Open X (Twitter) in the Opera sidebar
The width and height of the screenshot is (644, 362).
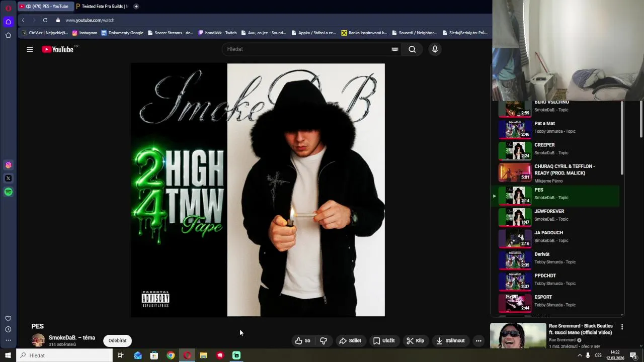click(x=8, y=178)
